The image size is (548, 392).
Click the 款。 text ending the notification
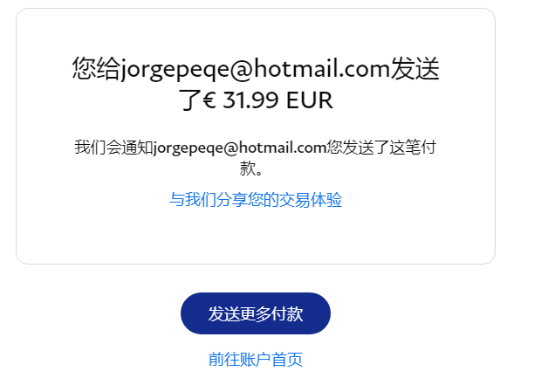click(x=251, y=168)
